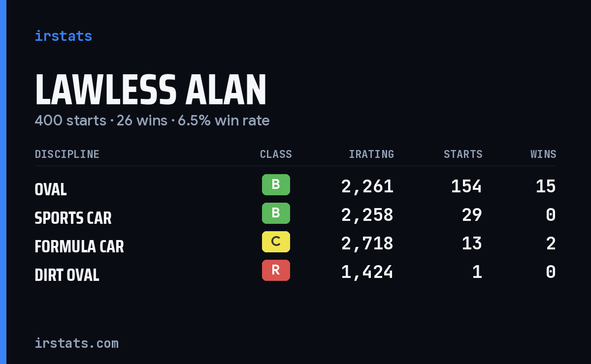
Task: Select the yellow C class badge
Action: click(276, 242)
